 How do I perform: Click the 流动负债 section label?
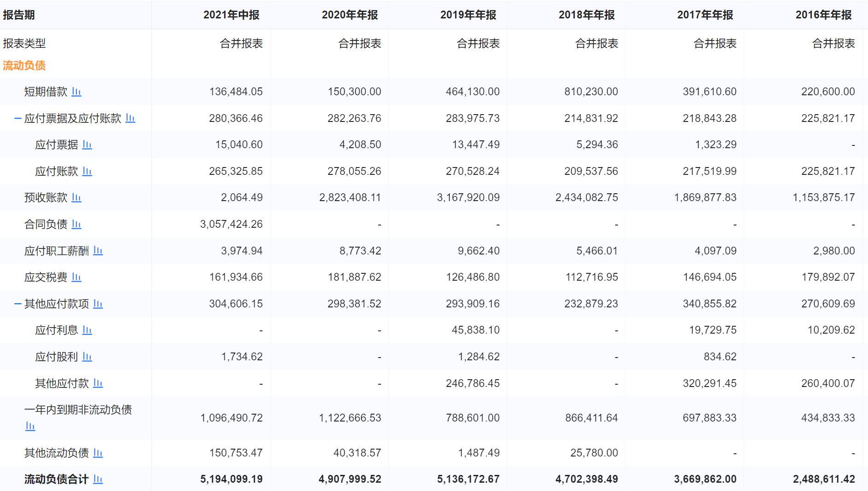point(24,66)
